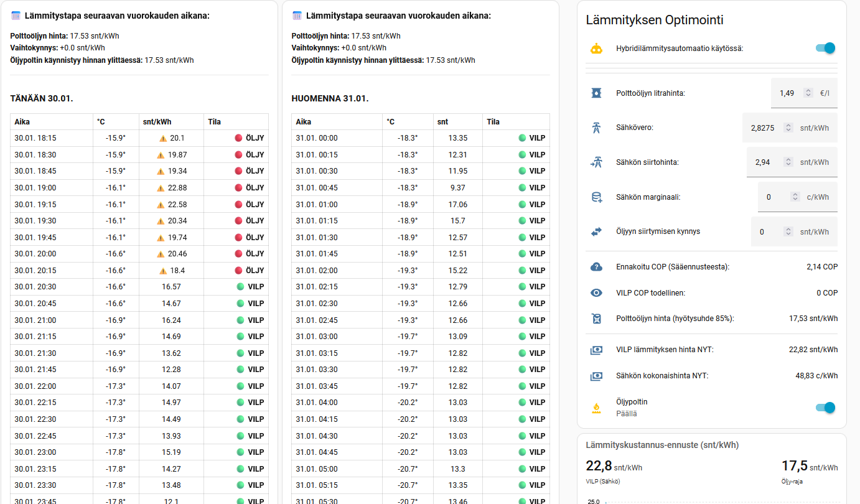Click the cloud question icon beside Ennakoitu COP

click(596, 266)
